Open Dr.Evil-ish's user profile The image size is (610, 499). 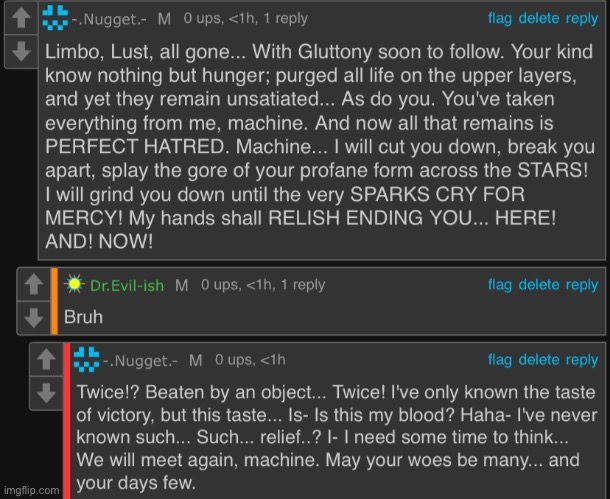pos(128,285)
